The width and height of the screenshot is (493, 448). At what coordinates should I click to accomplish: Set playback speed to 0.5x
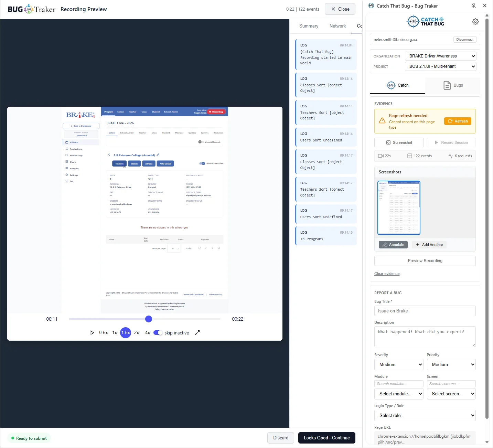pos(104,333)
